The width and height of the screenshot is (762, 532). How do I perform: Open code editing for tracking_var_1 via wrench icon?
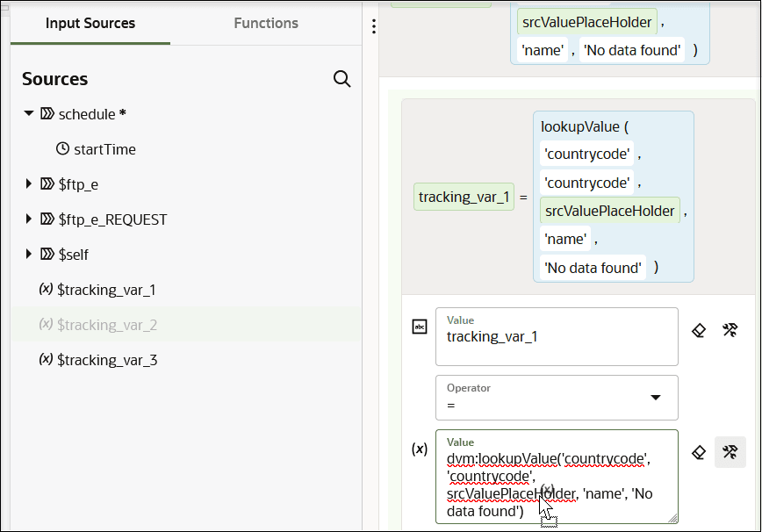pyautogui.click(x=730, y=329)
